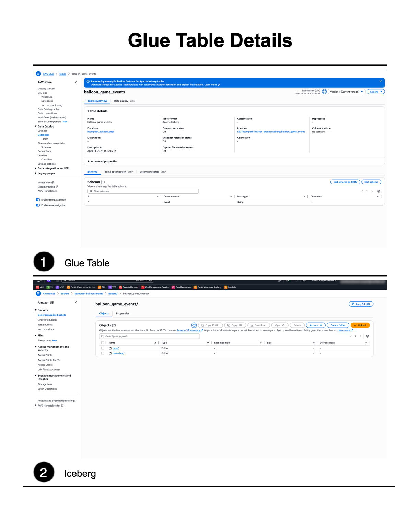Open VPC shortcut in the favorites bar
This screenshot has width=420, height=532.
pos(112,287)
